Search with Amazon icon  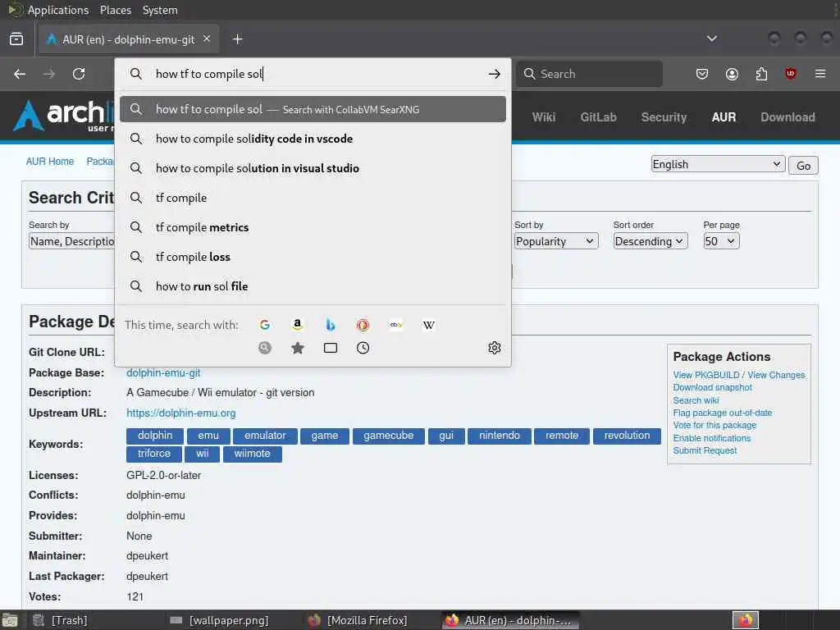(297, 325)
